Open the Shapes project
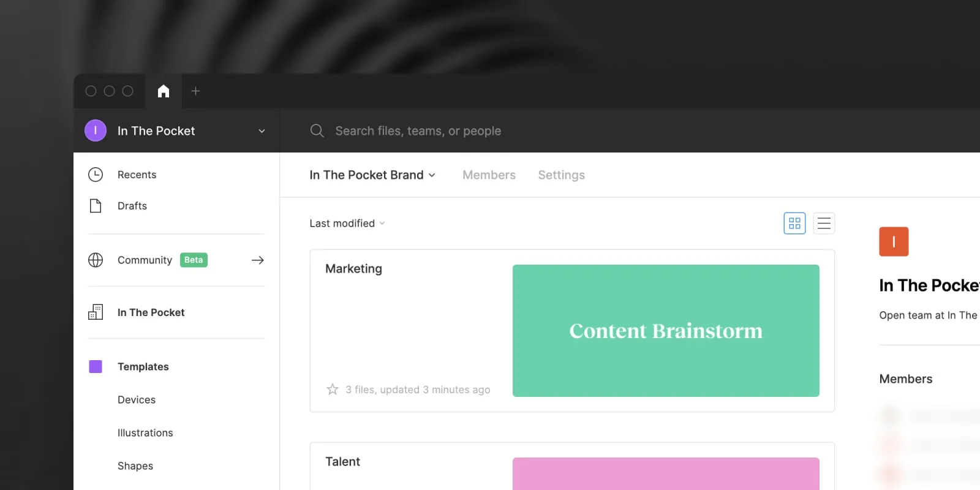 (135, 466)
